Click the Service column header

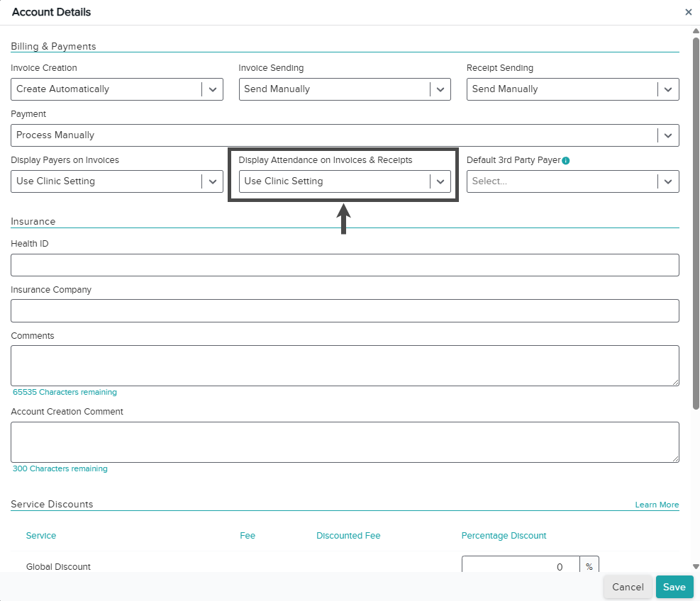tap(41, 535)
